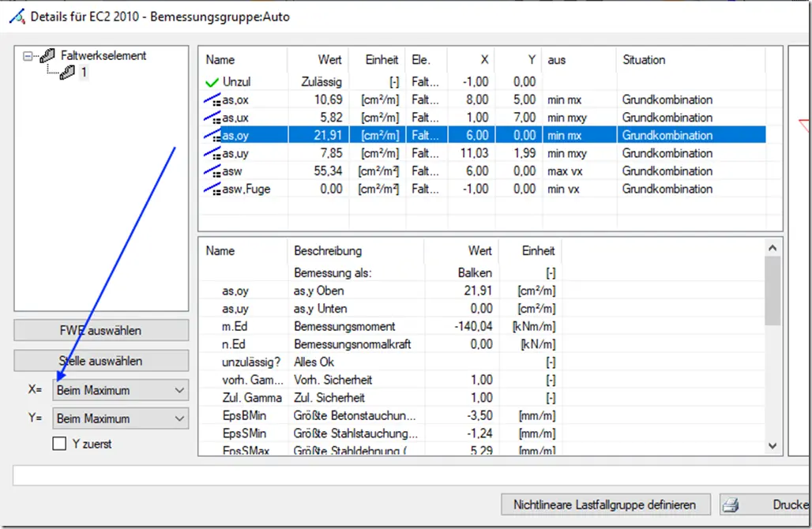Click the dialog title bar app icon
The height and width of the screenshot is (529, 812).
pyautogui.click(x=17, y=17)
